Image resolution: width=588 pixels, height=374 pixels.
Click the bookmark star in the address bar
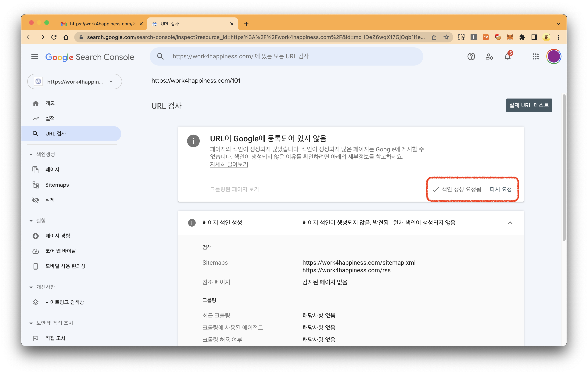click(446, 37)
